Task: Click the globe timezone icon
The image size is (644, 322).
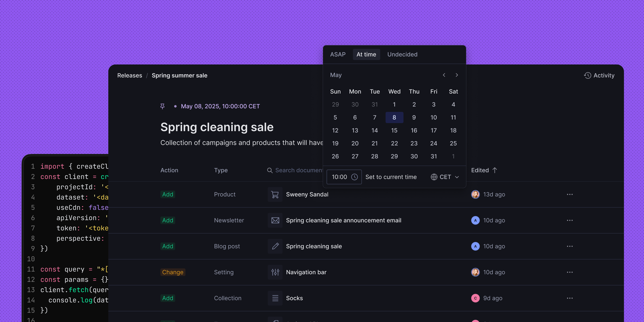Action: pos(434,177)
